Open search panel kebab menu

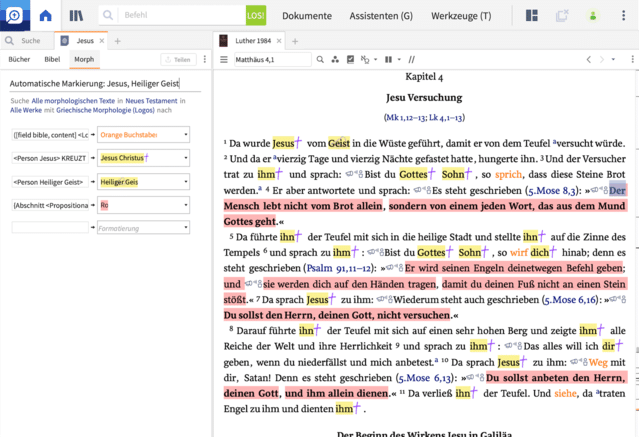tap(205, 60)
